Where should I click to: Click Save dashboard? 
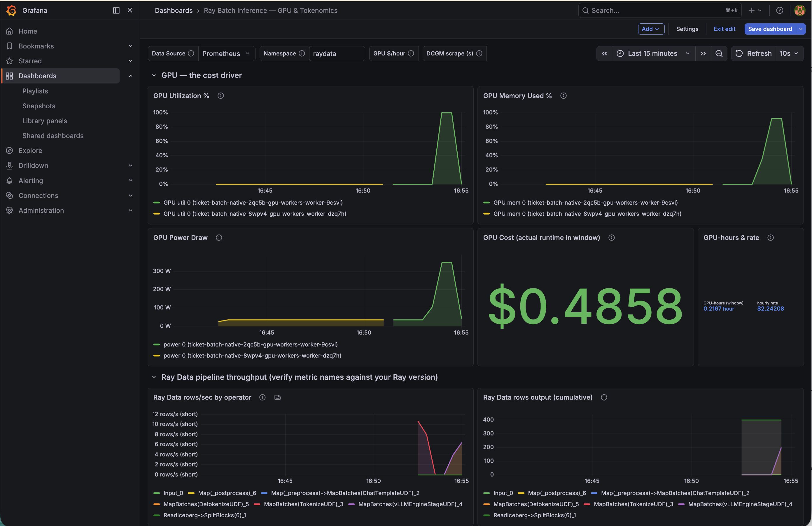point(770,29)
